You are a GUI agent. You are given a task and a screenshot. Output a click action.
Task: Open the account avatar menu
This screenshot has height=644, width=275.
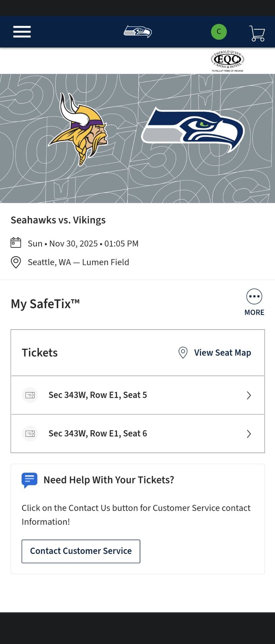click(218, 31)
